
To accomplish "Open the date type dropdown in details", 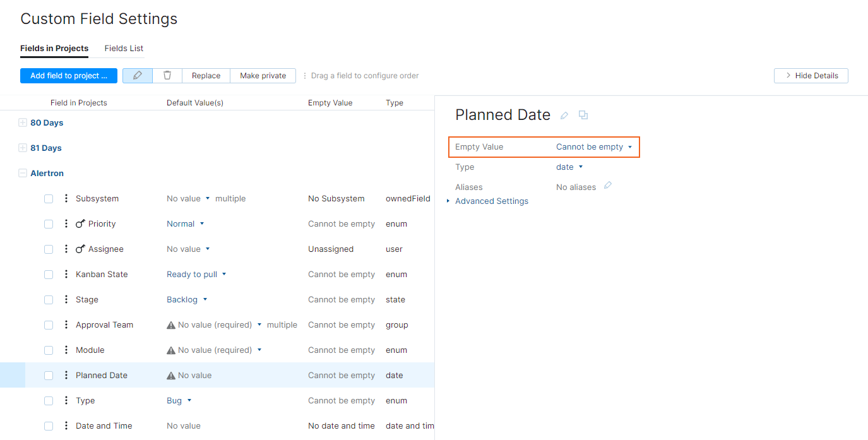I will click(569, 167).
